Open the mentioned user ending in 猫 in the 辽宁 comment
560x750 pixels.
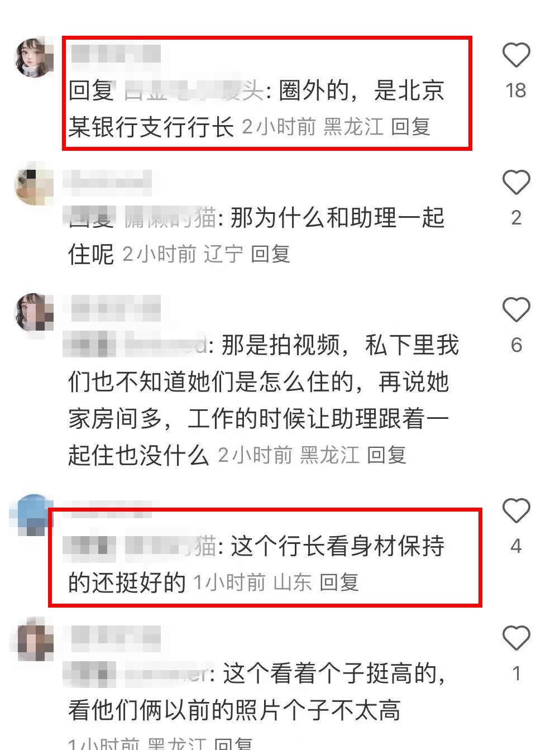pyautogui.click(x=170, y=218)
